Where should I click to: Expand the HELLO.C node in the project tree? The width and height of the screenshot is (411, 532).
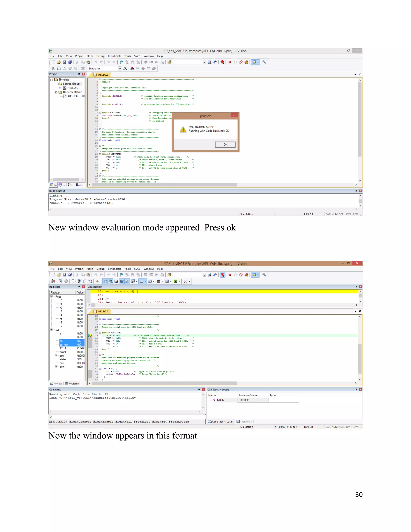point(60,88)
